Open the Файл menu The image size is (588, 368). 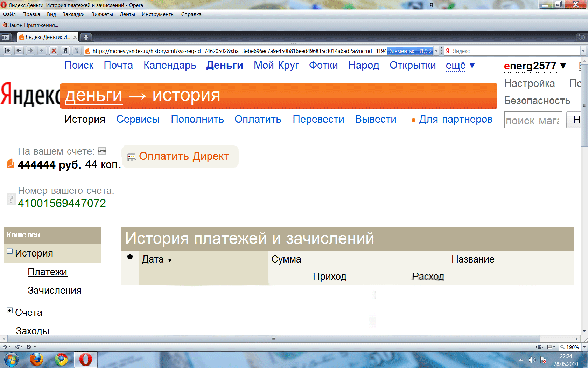9,14
